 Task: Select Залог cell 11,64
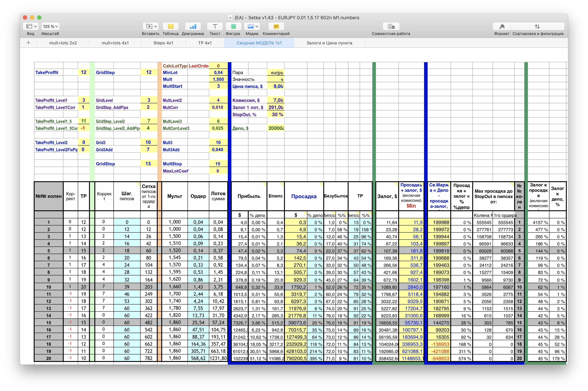coord(387,222)
